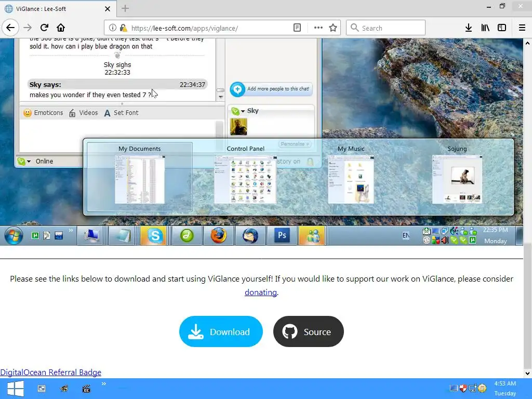Bookmark this page with the star
This screenshot has height=399, width=532.
coord(333,28)
